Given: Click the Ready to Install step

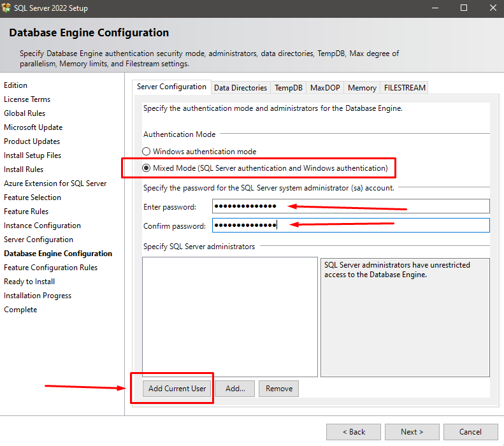Looking at the screenshot, I should pos(29,282).
